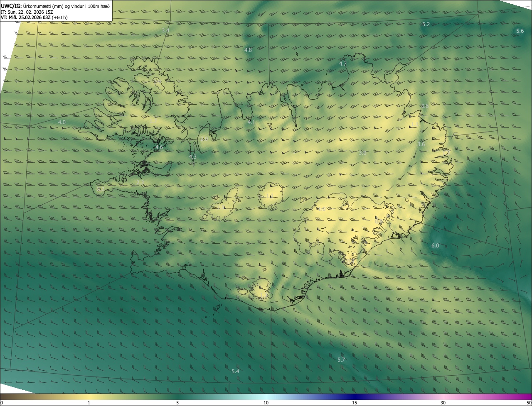Click the 30 tick on the color scale
Viewport: 532px width, 406px height.
pyautogui.click(x=443, y=403)
